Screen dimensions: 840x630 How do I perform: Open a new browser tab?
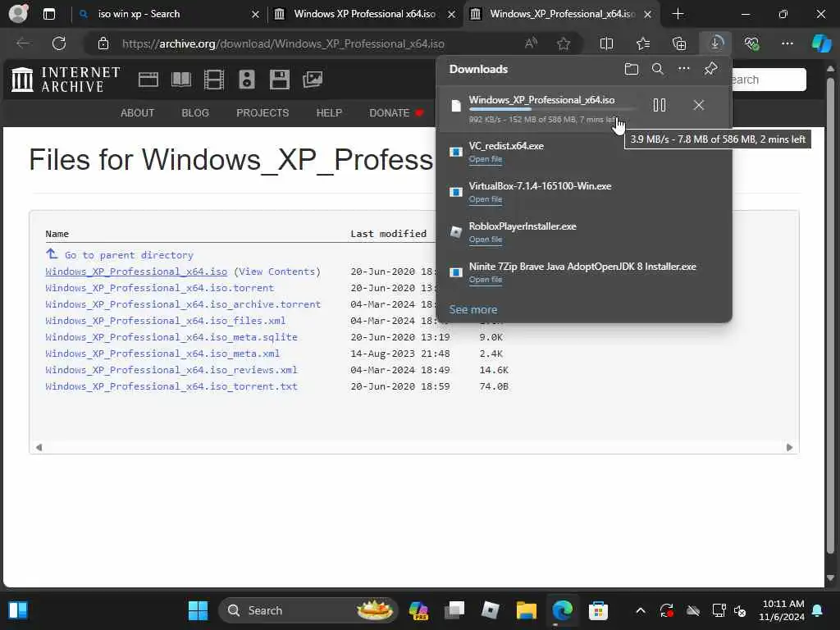click(678, 14)
